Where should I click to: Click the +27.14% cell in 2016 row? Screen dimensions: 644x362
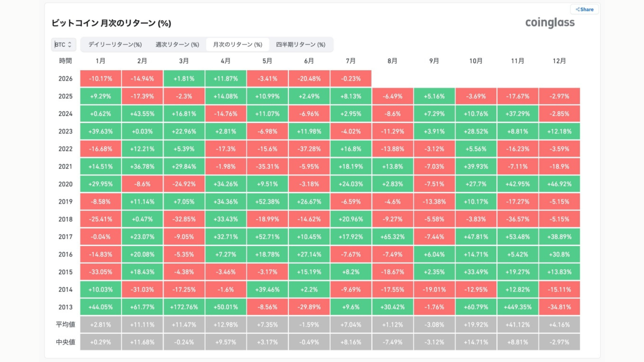(x=309, y=255)
